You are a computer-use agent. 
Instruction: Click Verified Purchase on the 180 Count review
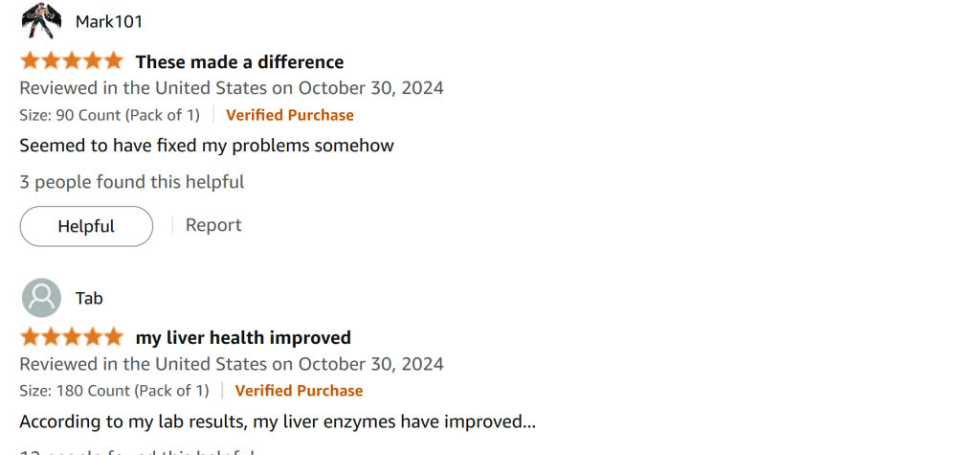tap(299, 391)
